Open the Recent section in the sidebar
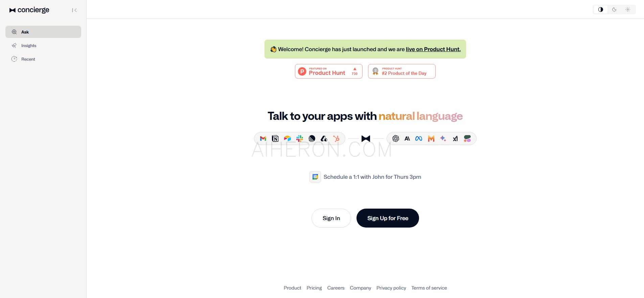The height and width of the screenshot is (298, 644). pos(43,59)
